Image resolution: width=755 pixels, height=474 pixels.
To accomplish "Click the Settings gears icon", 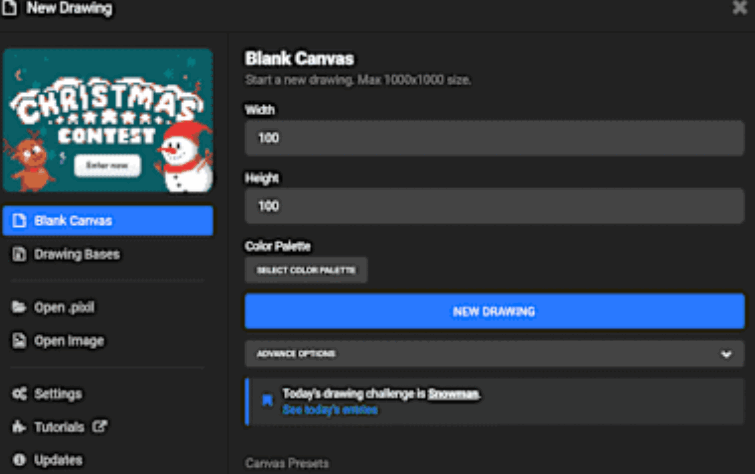I will pyautogui.click(x=19, y=394).
